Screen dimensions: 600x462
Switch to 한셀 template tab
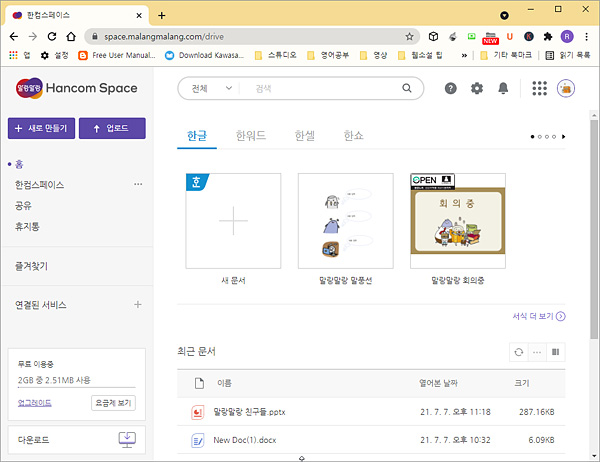305,135
